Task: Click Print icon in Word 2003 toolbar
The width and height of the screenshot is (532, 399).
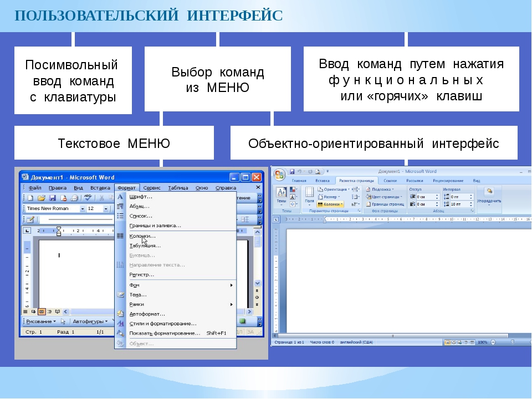Action: tap(75, 198)
